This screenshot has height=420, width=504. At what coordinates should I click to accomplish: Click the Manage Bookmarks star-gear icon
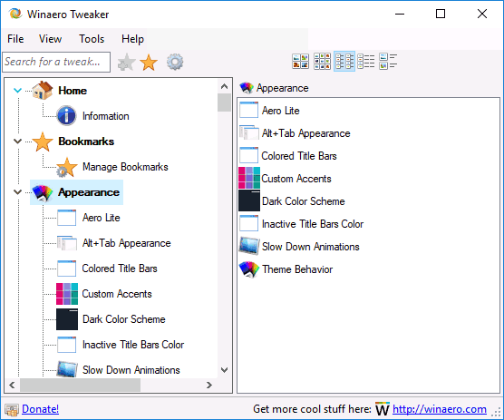click(x=66, y=167)
